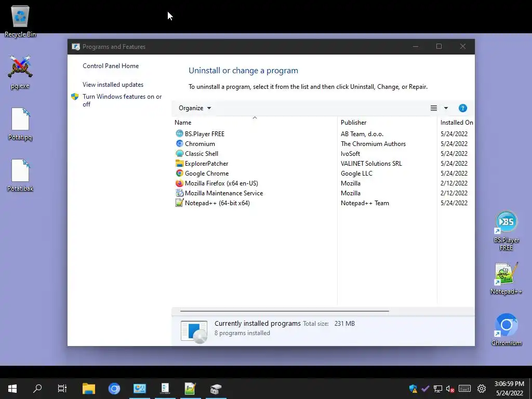Sort the list by Name column
The image size is (532, 399).
click(255, 122)
